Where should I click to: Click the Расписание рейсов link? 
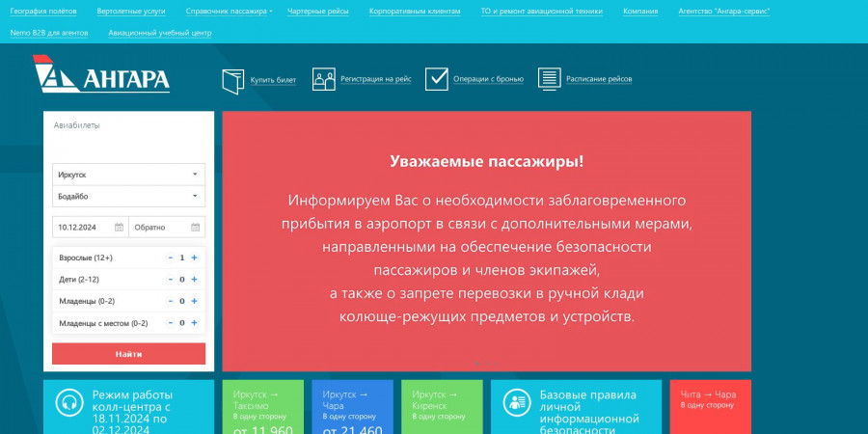[x=599, y=79]
